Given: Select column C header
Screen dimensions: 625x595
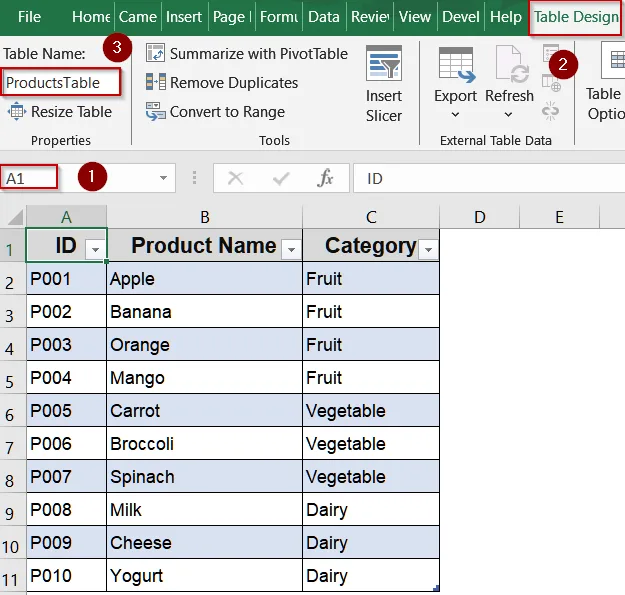Looking at the screenshot, I should pos(371,217).
